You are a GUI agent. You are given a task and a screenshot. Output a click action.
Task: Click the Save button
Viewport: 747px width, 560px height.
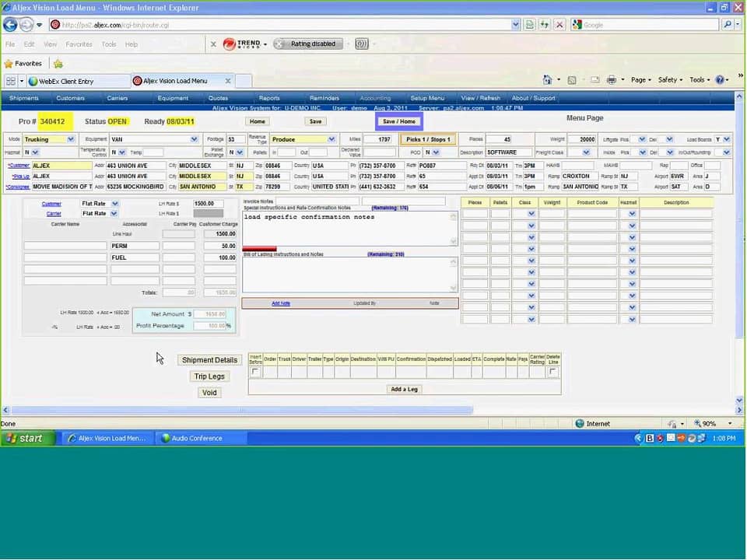click(315, 121)
